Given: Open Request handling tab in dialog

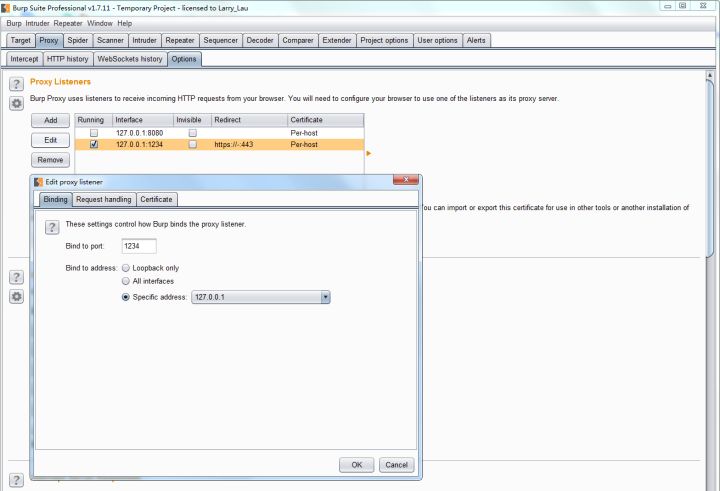Looking at the screenshot, I should click(x=104, y=199).
